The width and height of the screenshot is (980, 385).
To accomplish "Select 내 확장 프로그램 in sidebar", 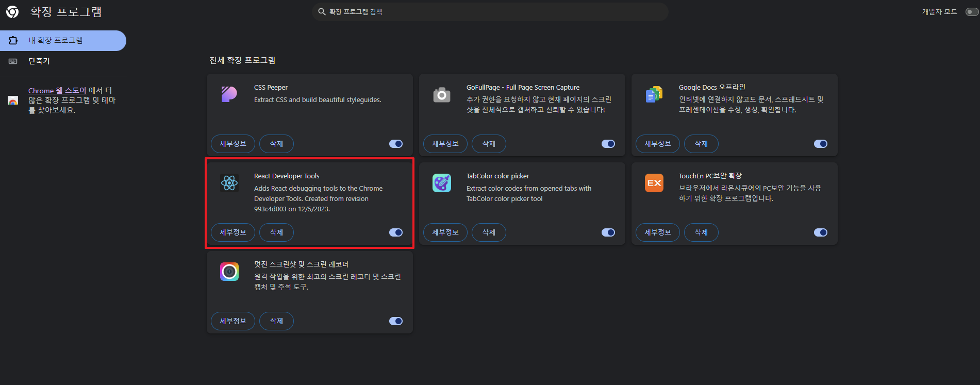I will pos(63,40).
